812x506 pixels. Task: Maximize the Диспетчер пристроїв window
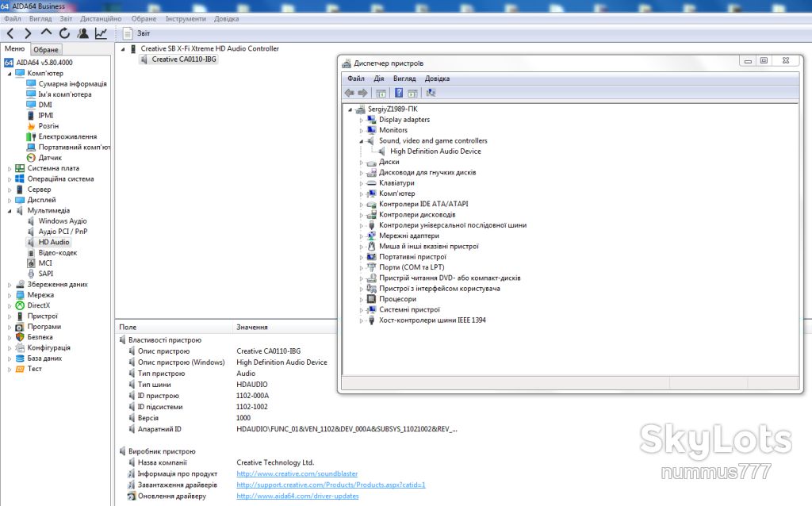(764, 60)
